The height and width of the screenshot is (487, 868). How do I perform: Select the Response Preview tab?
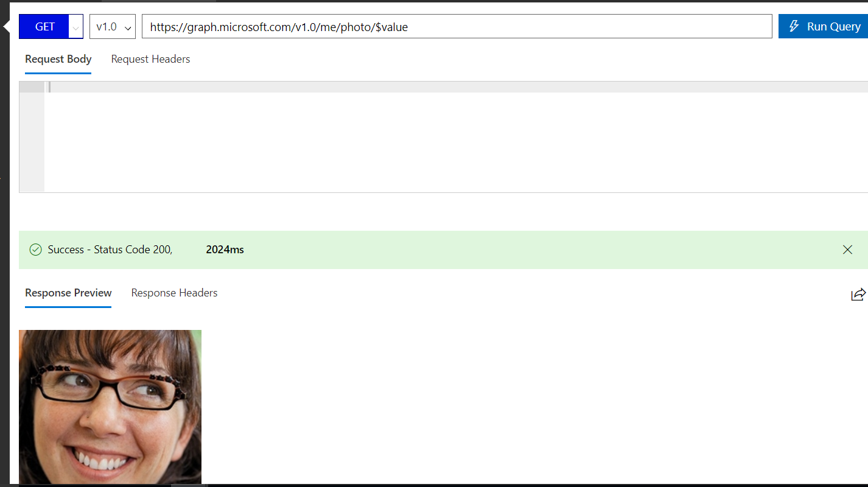click(68, 293)
